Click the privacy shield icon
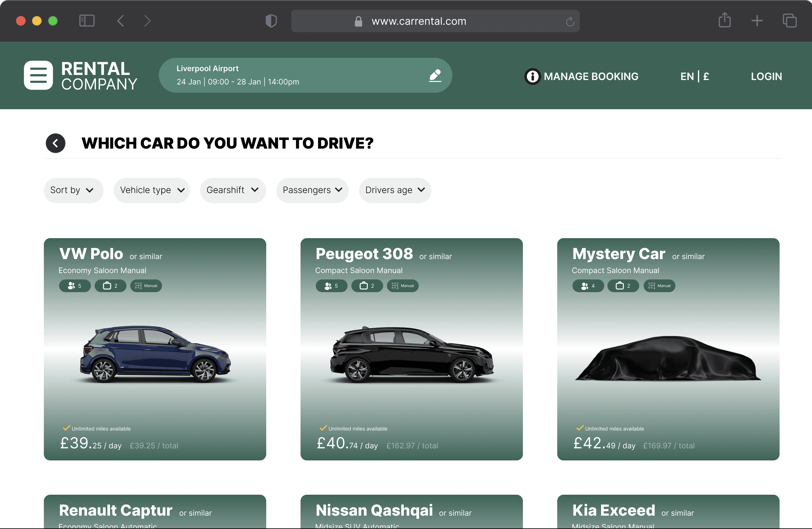Screen dimensions: 812x529 (271, 21)
